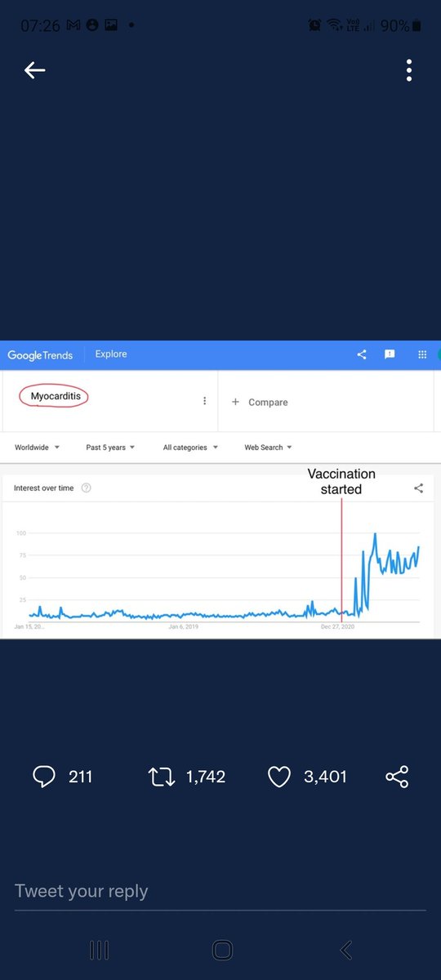Open the three-dot overflow menu
Viewport: 441px width, 980px height.
click(x=409, y=71)
